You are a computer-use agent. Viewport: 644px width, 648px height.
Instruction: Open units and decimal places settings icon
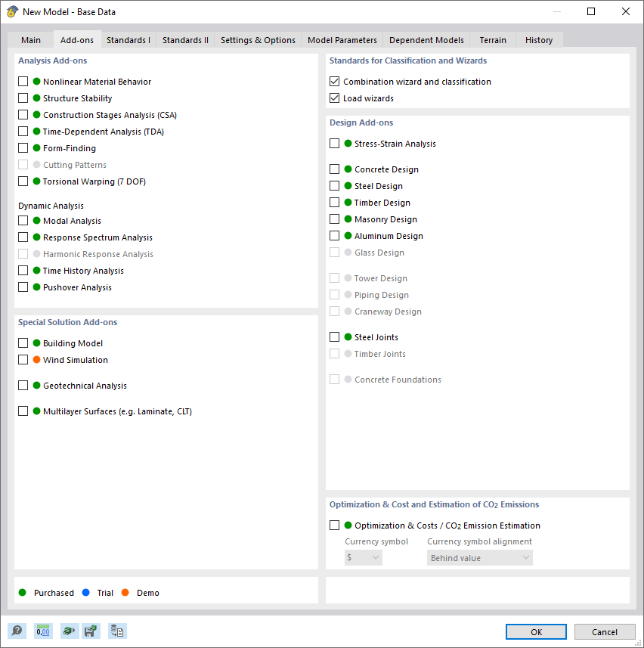point(43,631)
